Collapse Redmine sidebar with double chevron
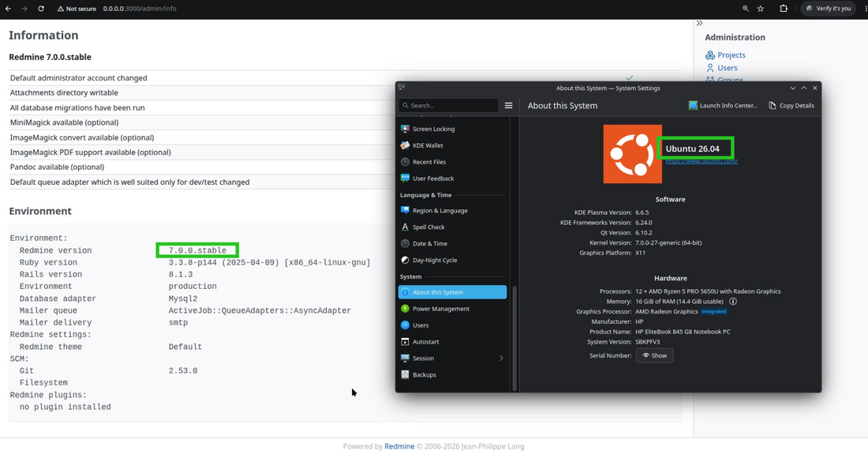This screenshot has width=868, height=451. (x=699, y=23)
